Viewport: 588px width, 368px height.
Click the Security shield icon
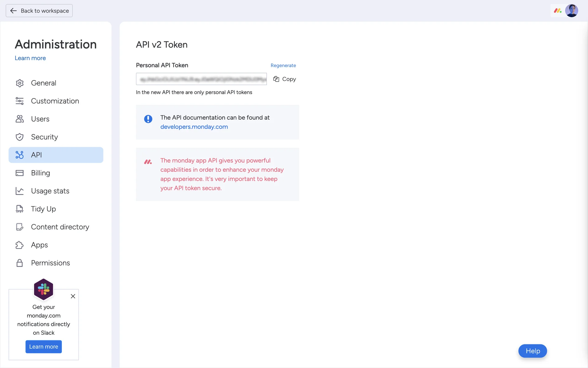click(20, 137)
